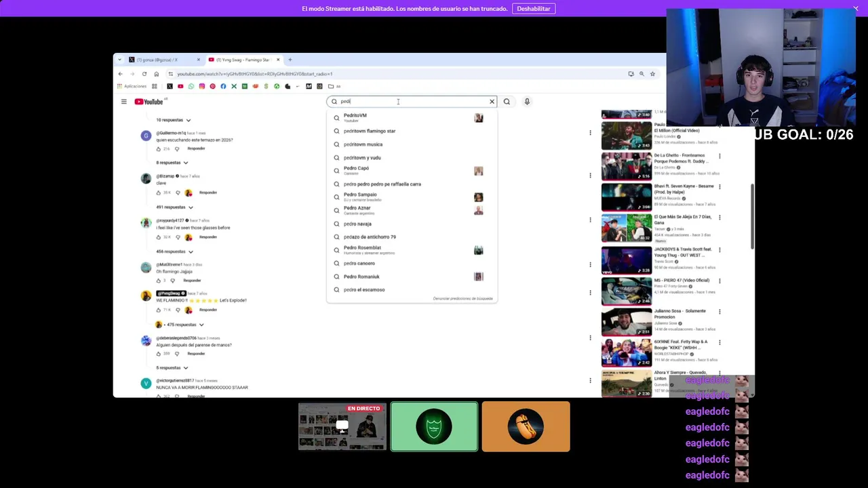The image size is (868, 488).
Task: Bookmark this page with the star icon
Action: 652,74
